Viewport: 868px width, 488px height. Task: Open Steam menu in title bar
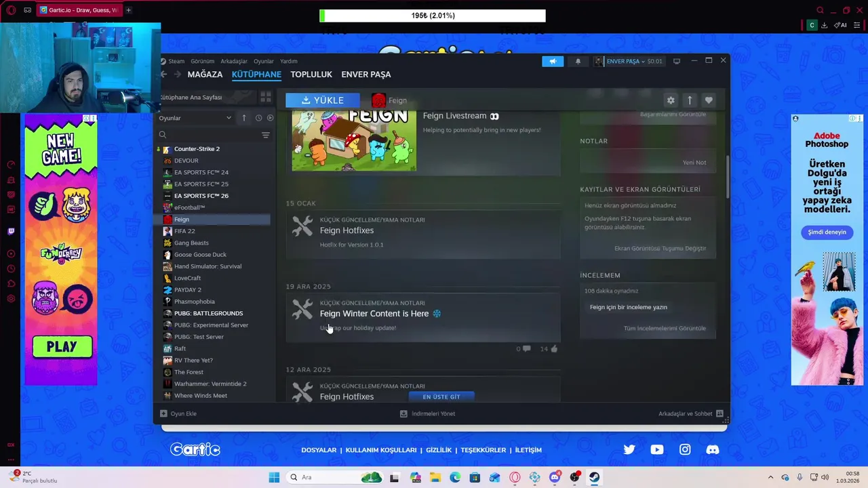(176, 61)
